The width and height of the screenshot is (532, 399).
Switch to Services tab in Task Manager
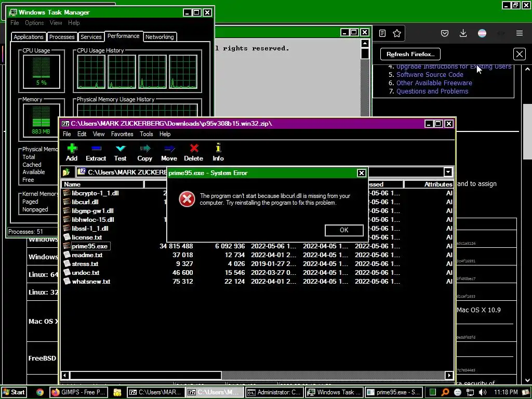91,37
